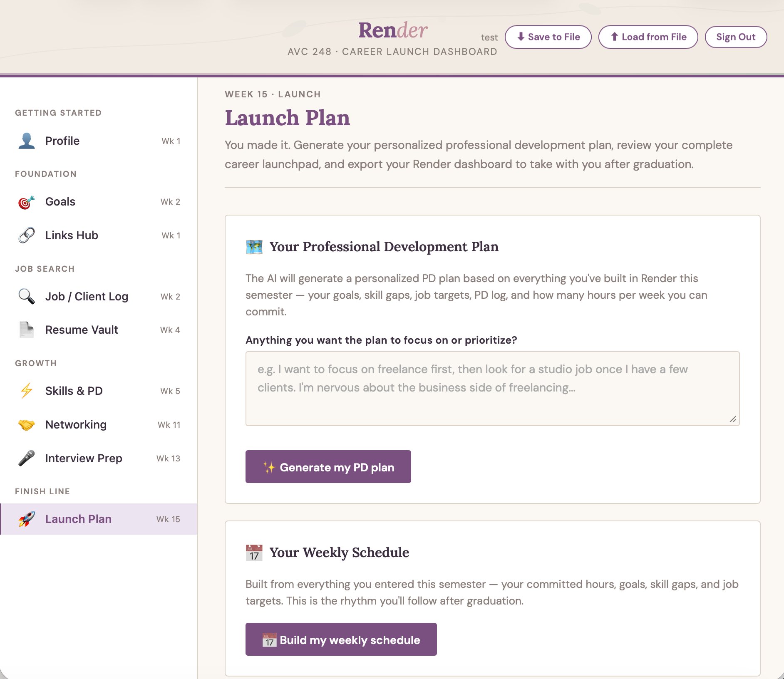Click the 'Wk 4' label
This screenshot has height=679, width=784.
[x=170, y=330]
